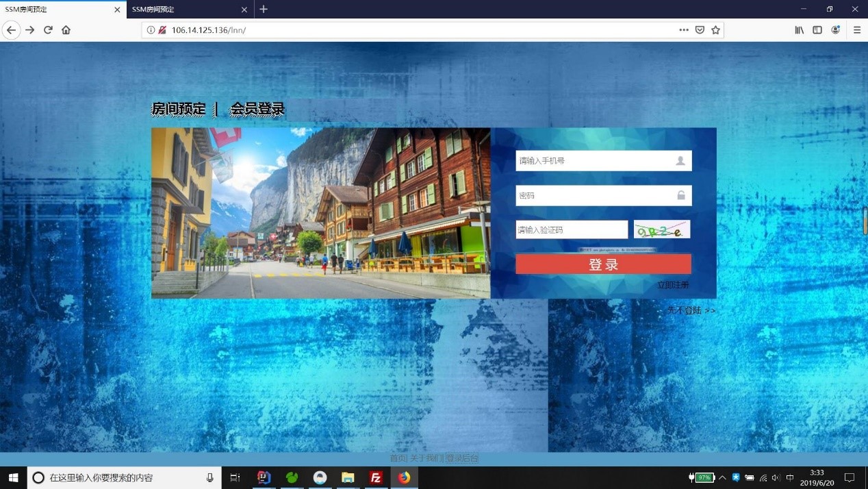Launch IntelliJ IDEA from the taskbar
The width and height of the screenshot is (868, 489).
pos(264,477)
